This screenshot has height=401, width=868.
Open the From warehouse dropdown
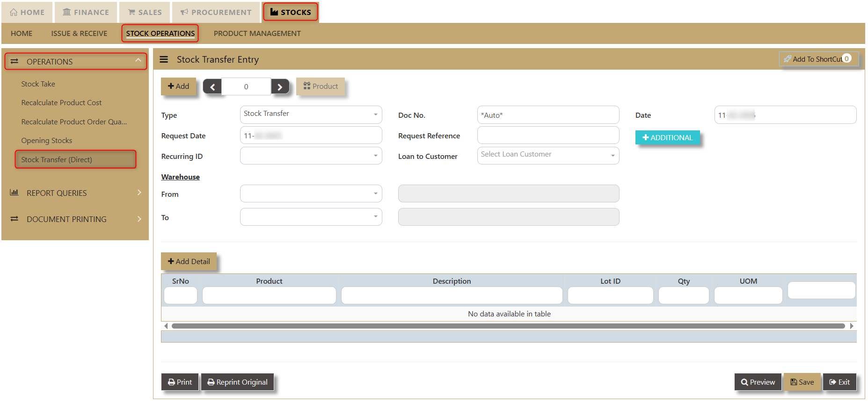(x=311, y=193)
